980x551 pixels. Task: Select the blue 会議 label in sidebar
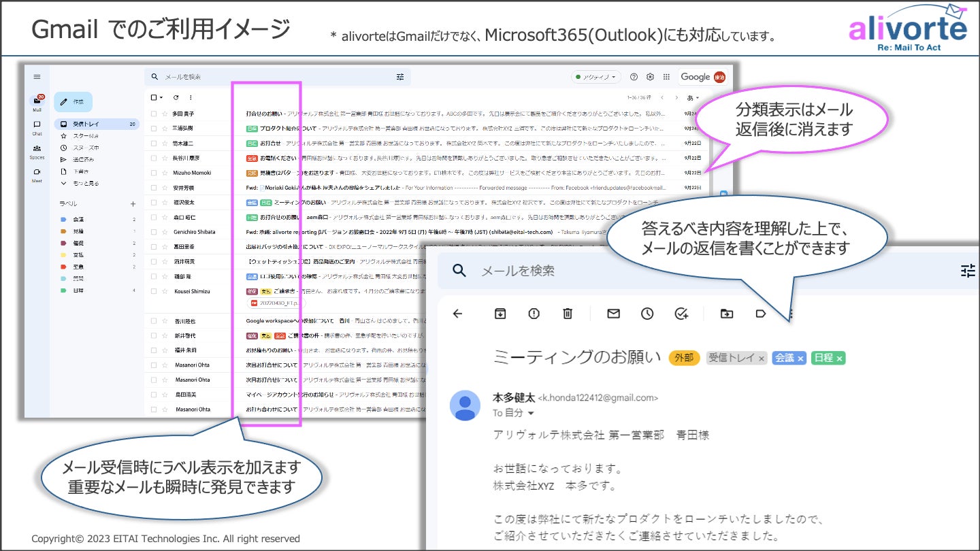click(78, 220)
